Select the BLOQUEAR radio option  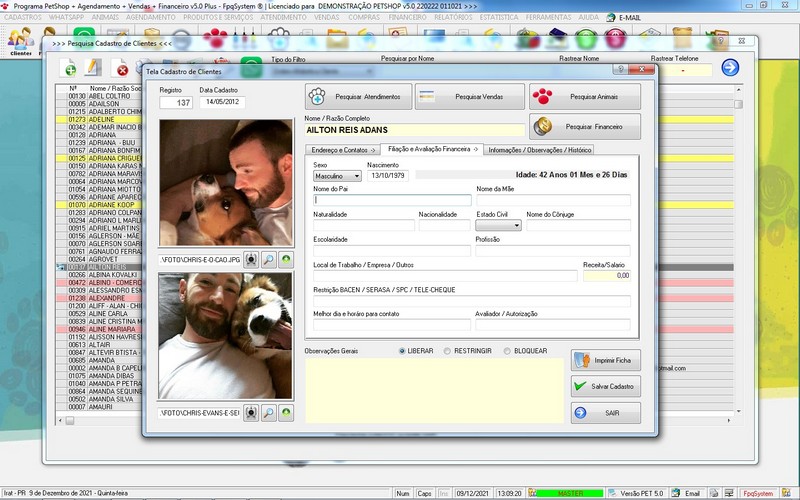click(x=526, y=351)
